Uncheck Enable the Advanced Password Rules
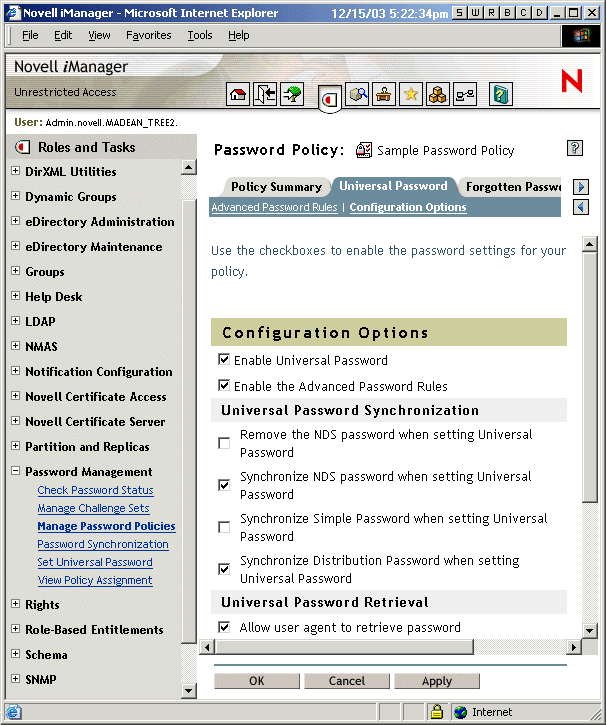The height and width of the screenshot is (725, 606). tap(224, 385)
